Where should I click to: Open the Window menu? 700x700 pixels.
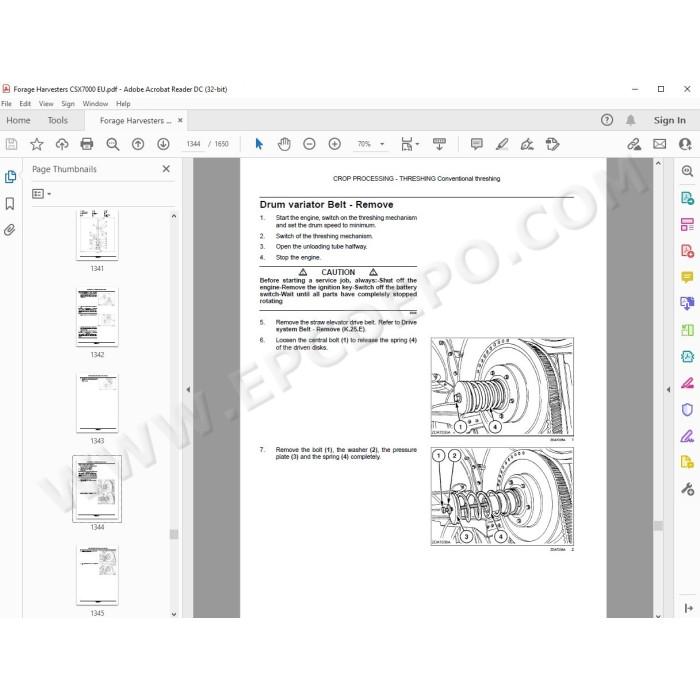pyautogui.click(x=95, y=104)
